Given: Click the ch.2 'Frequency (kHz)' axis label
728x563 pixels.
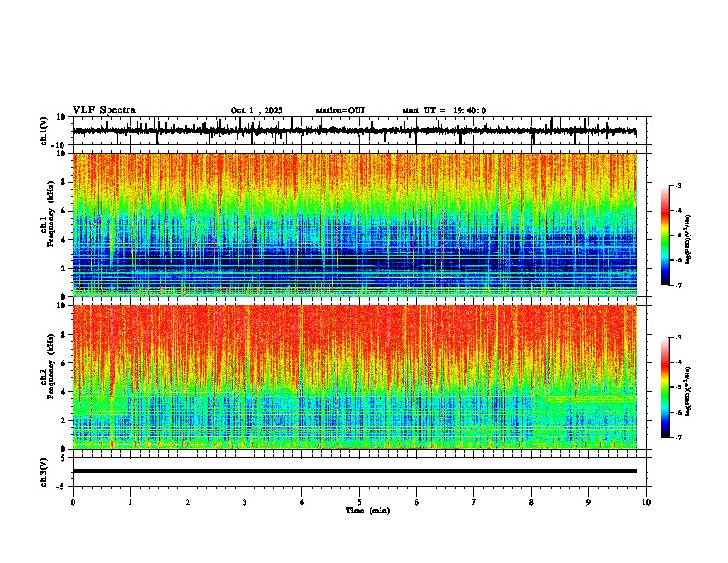Looking at the screenshot, I should click(51, 366).
